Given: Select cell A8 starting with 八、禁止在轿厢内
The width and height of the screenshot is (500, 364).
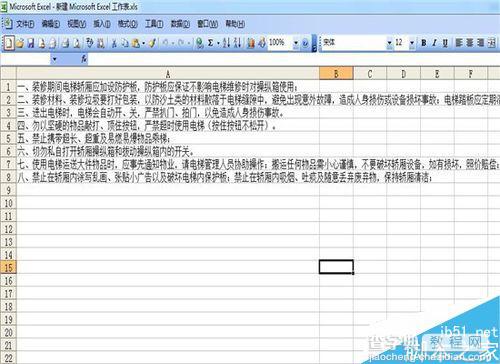Looking at the screenshot, I should [x=168, y=177].
